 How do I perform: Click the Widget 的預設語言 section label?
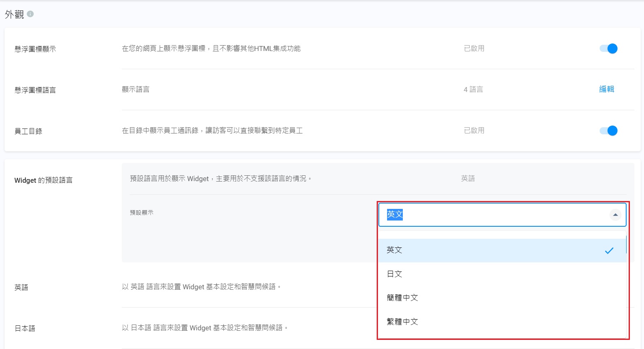click(x=44, y=180)
